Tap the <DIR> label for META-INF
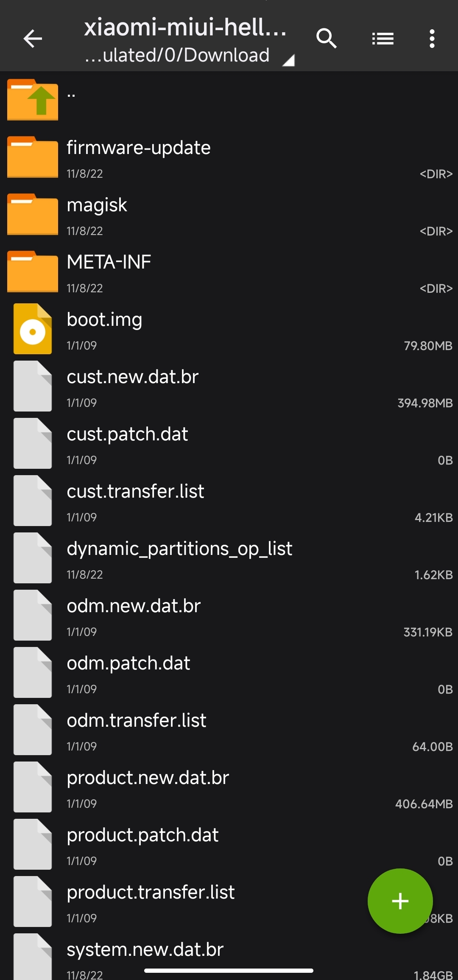 [x=436, y=288]
